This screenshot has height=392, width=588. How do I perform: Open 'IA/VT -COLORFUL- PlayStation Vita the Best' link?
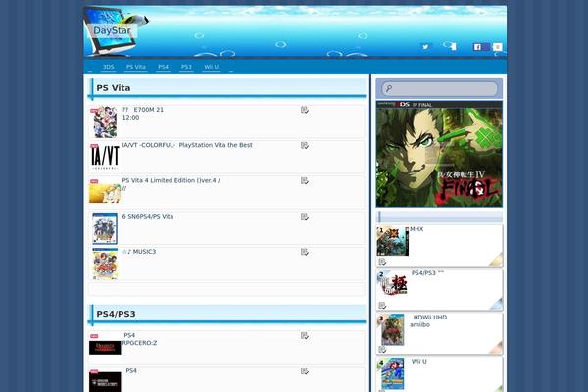187,145
